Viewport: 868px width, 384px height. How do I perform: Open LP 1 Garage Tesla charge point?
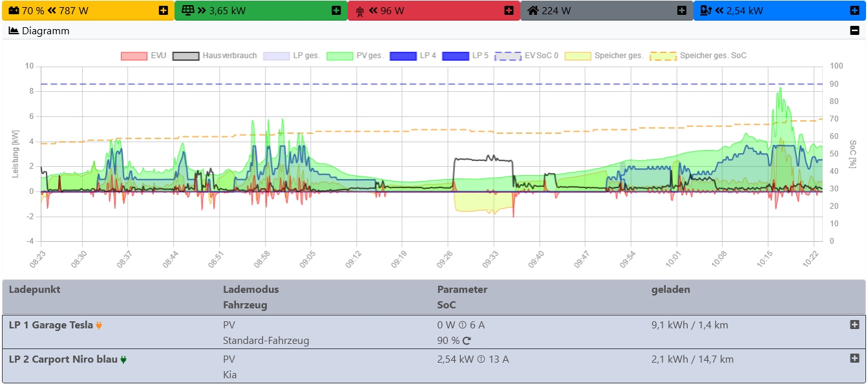click(51, 325)
